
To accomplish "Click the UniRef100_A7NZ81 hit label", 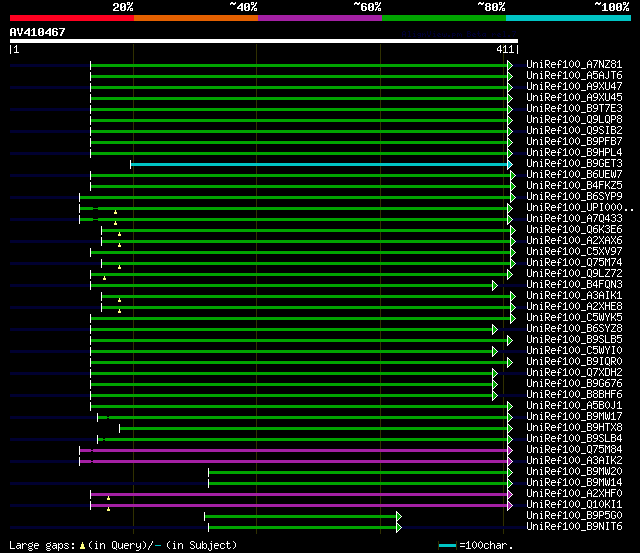I will point(574,64).
